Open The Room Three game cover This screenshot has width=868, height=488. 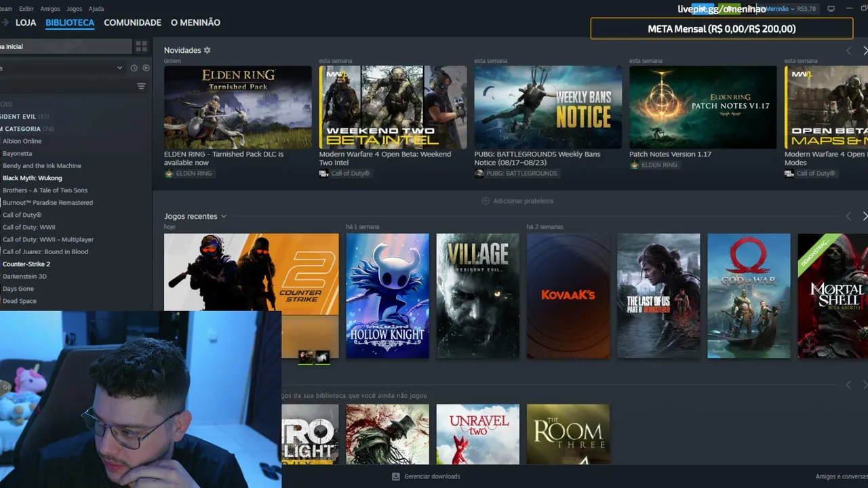click(568, 434)
